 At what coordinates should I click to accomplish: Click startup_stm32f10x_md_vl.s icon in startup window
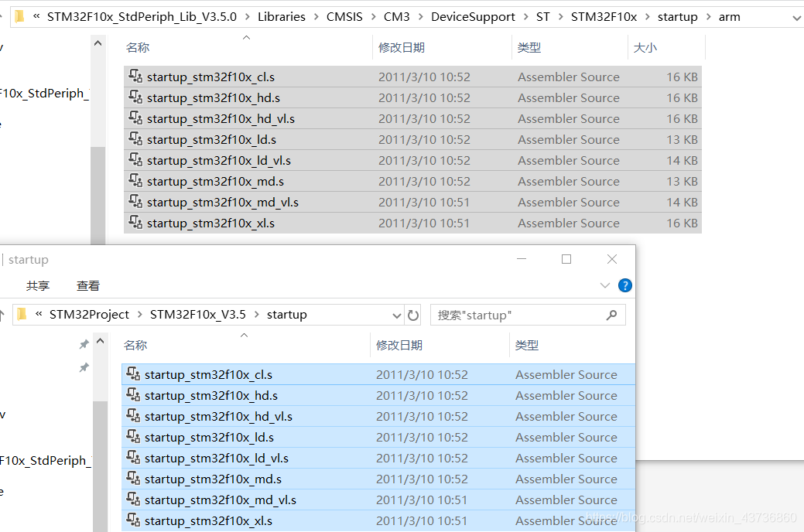133,500
